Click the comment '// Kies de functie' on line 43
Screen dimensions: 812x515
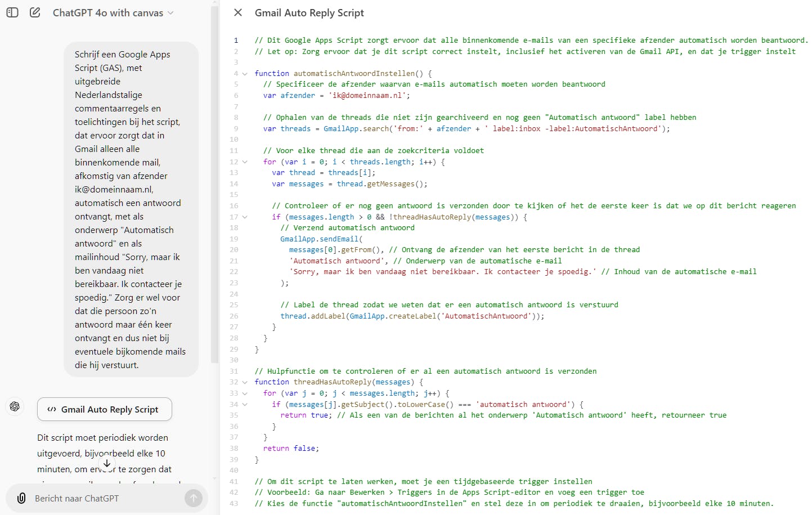(514, 503)
